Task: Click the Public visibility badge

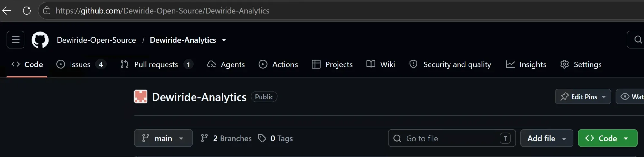Action: [x=264, y=97]
